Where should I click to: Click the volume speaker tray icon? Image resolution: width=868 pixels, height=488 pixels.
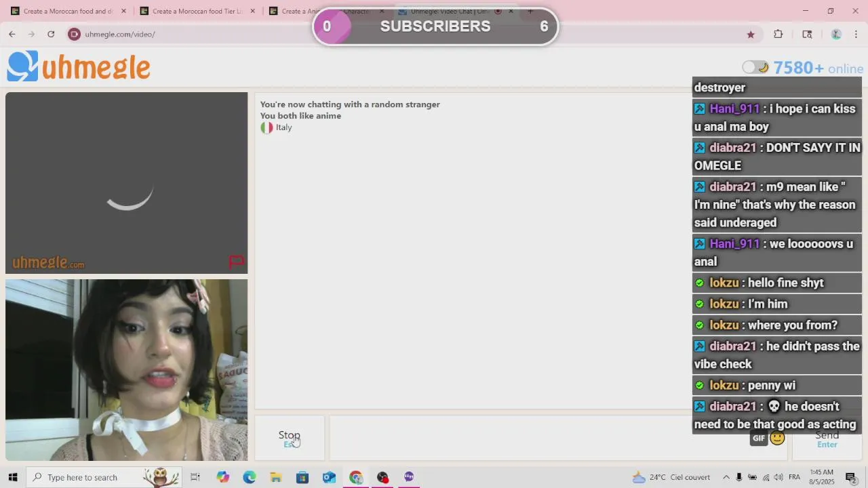(x=778, y=477)
